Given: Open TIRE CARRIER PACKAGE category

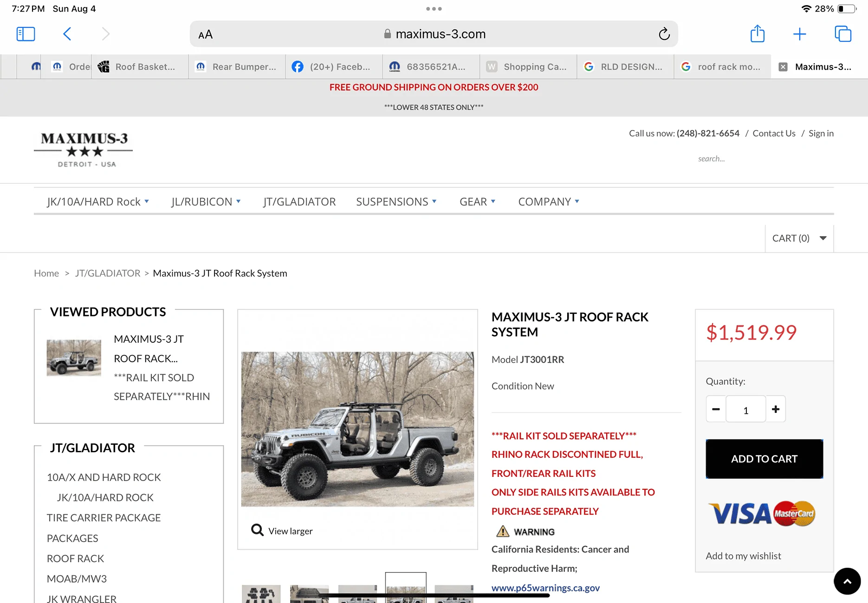Looking at the screenshot, I should click(x=104, y=518).
